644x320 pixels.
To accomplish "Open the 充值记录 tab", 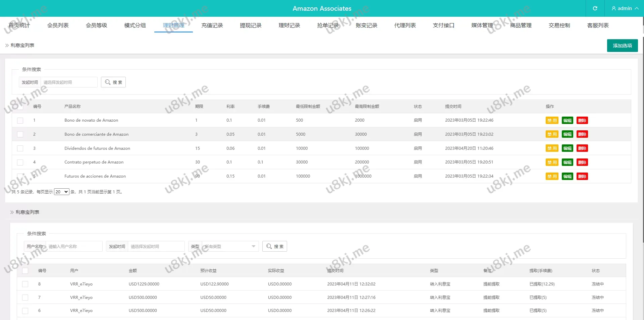I will click(x=212, y=25).
